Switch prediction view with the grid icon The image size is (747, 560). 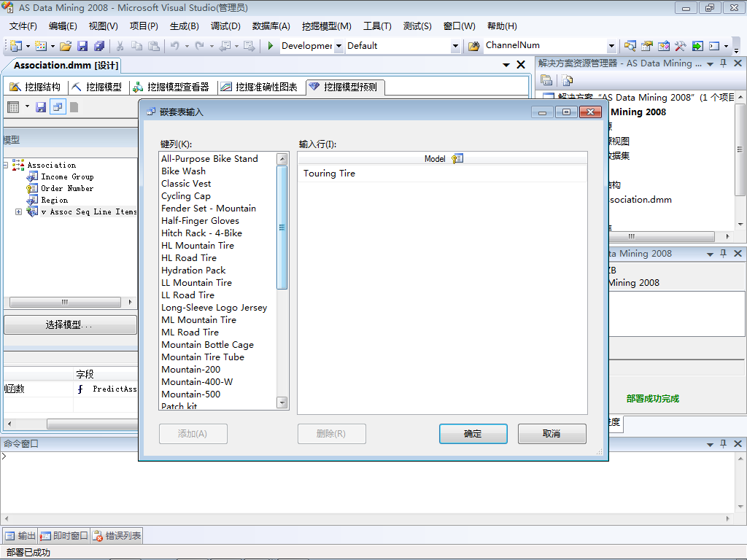[13, 107]
